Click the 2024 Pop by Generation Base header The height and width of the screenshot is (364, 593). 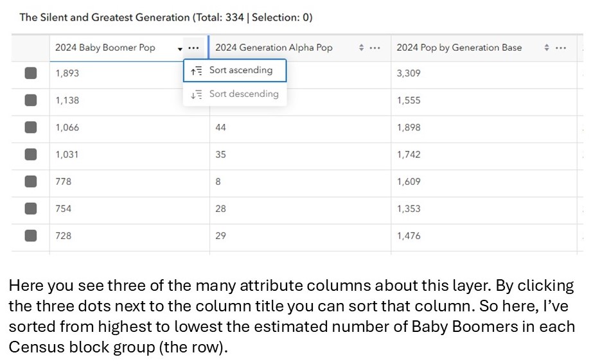point(459,48)
